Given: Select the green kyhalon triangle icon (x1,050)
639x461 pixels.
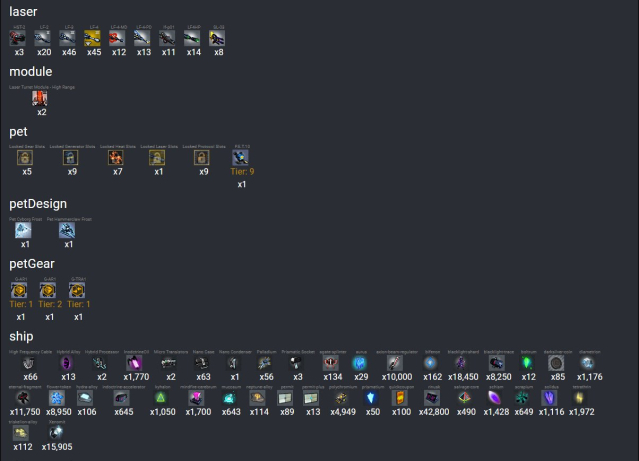Looking at the screenshot, I should tap(161, 397).
